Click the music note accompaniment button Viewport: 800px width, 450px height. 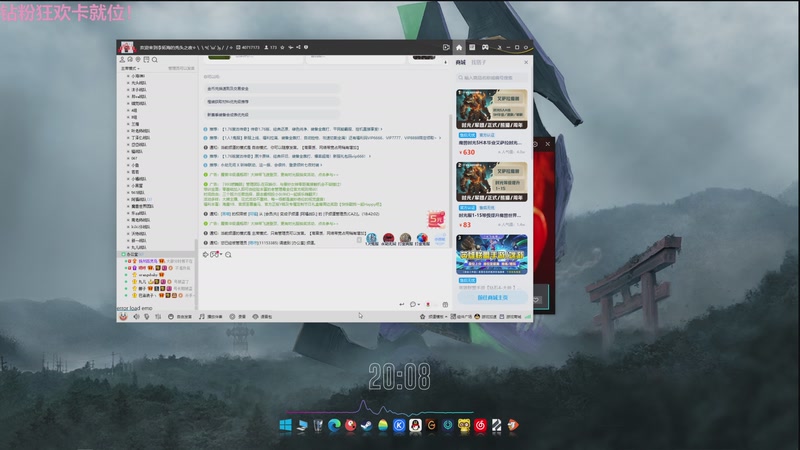[x=210, y=317]
